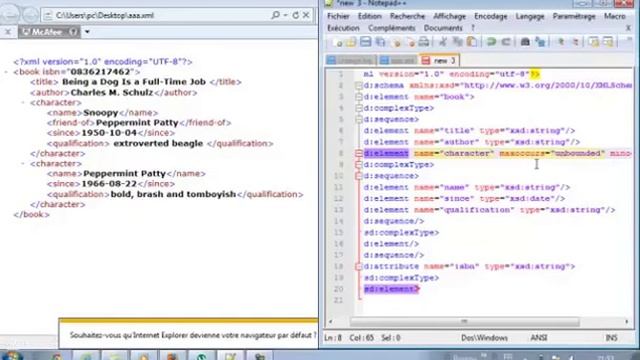
Task: Click the book title 'Being a Dog Is a Full-Time Job'
Action: pyautogui.click(x=134, y=82)
